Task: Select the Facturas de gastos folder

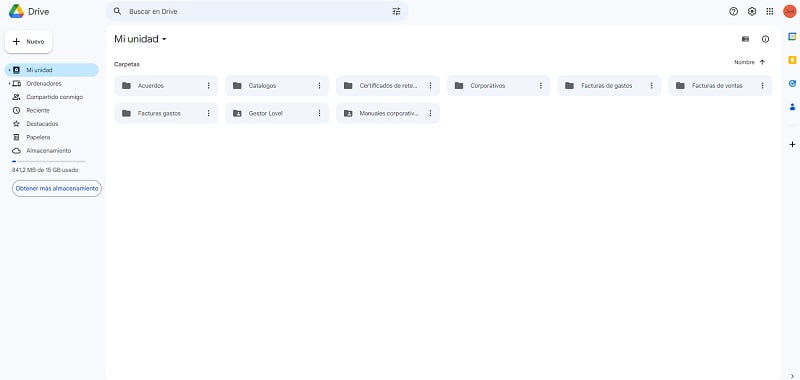Action: pos(609,86)
